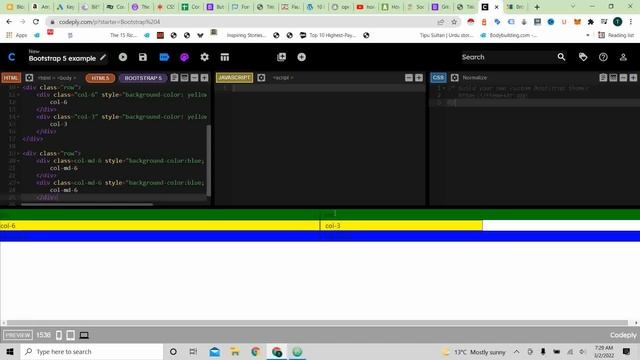Image resolution: width=640 pixels, height=360 pixels.
Task: Open the Reading list
Action: pos(616,35)
